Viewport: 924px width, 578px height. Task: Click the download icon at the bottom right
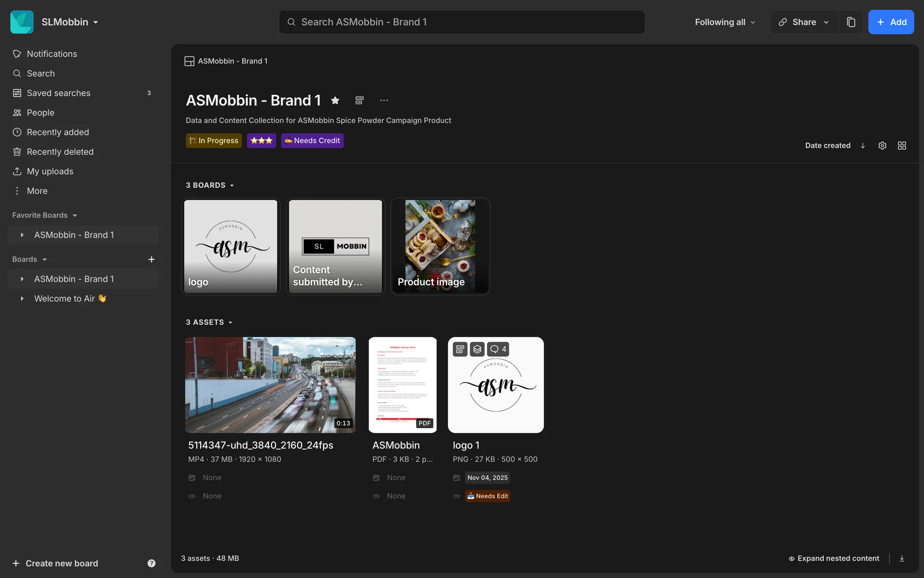point(902,558)
